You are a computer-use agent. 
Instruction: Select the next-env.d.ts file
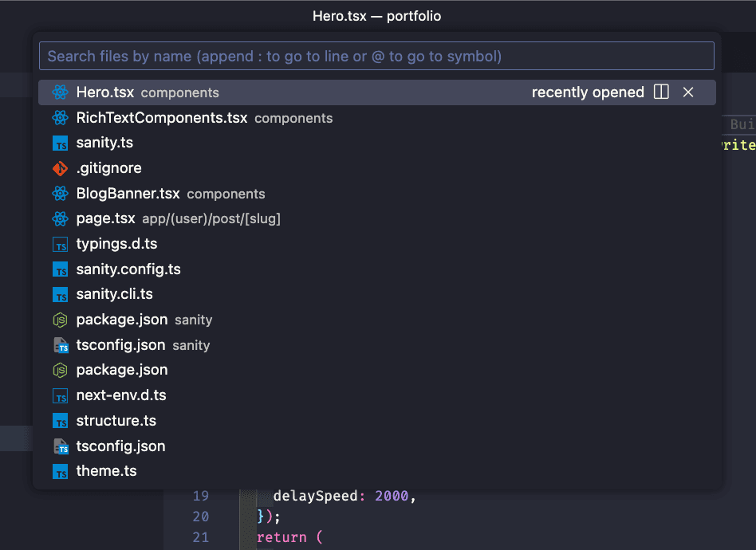[121, 395]
